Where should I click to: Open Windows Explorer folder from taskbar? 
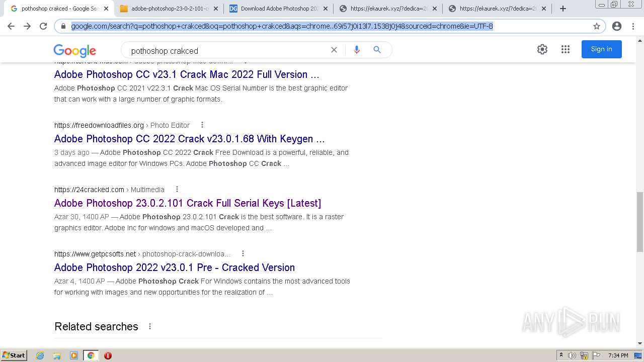57,355
